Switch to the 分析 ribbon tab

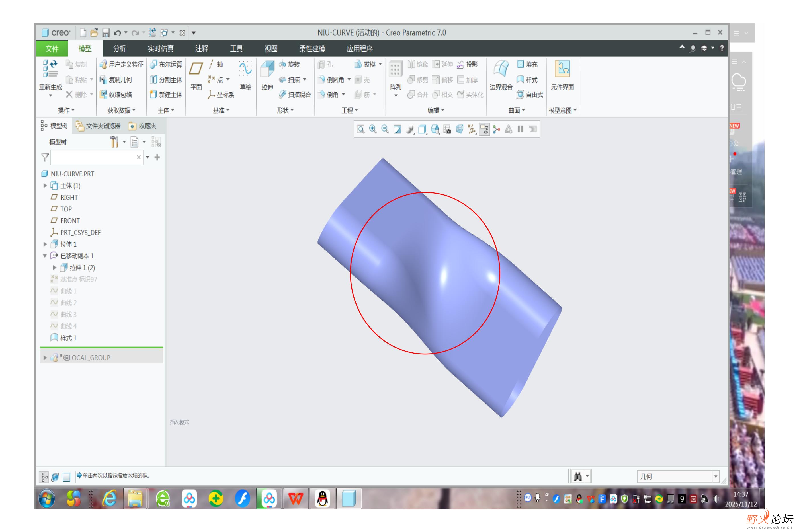[x=120, y=48]
